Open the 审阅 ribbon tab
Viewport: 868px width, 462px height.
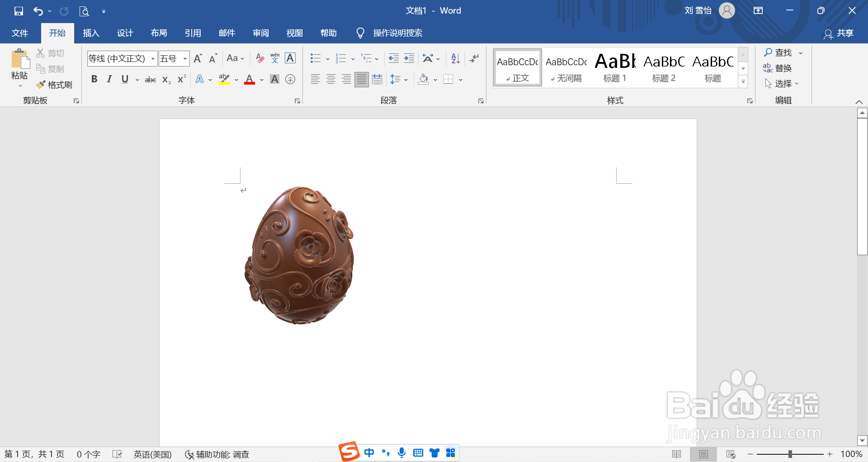260,33
